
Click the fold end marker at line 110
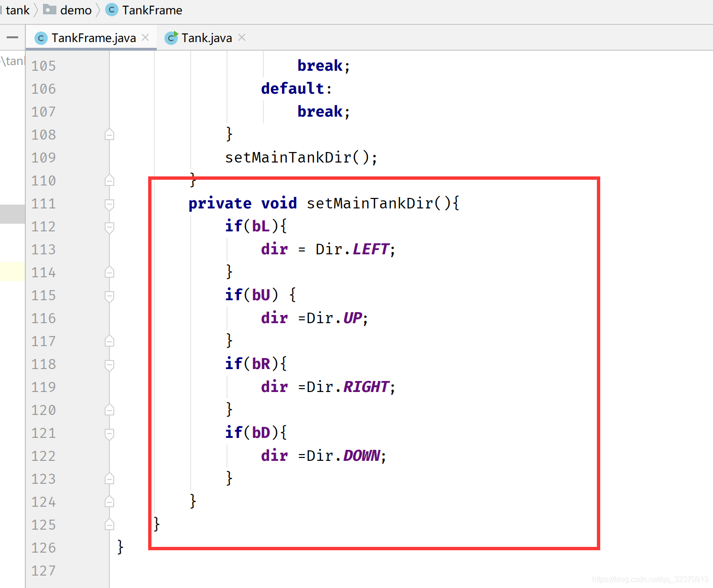click(x=109, y=180)
